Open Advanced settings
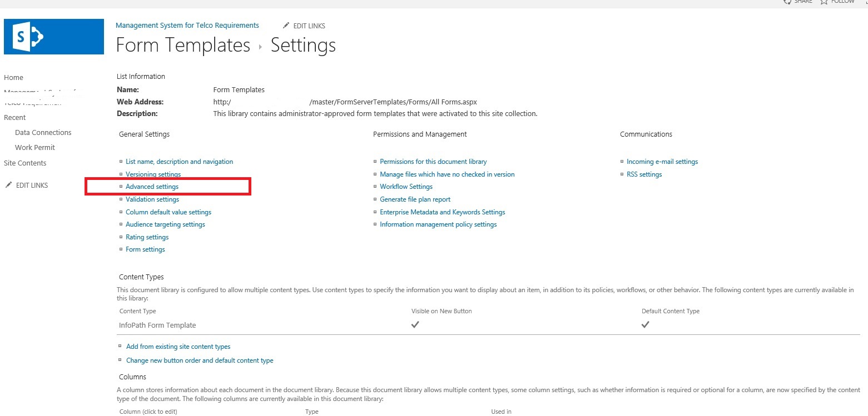This screenshot has height=416, width=868. pyautogui.click(x=152, y=187)
